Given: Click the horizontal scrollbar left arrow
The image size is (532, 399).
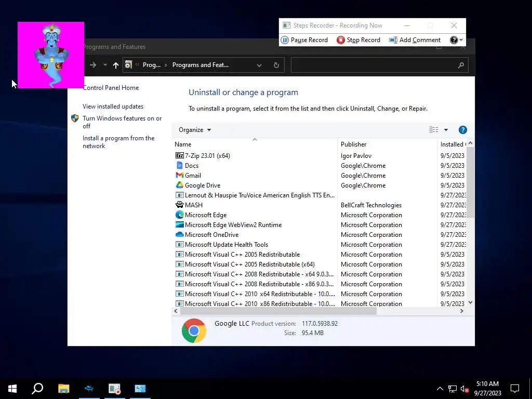Looking at the screenshot, I should pos(176,311).
